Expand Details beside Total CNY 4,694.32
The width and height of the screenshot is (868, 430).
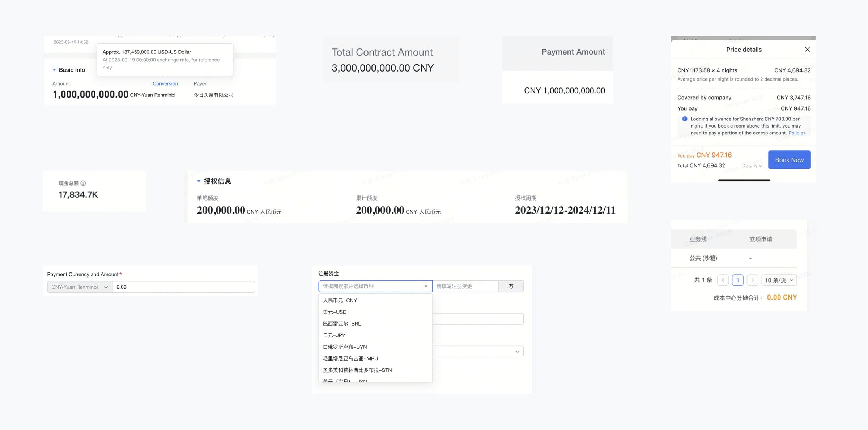click(752, 165)
